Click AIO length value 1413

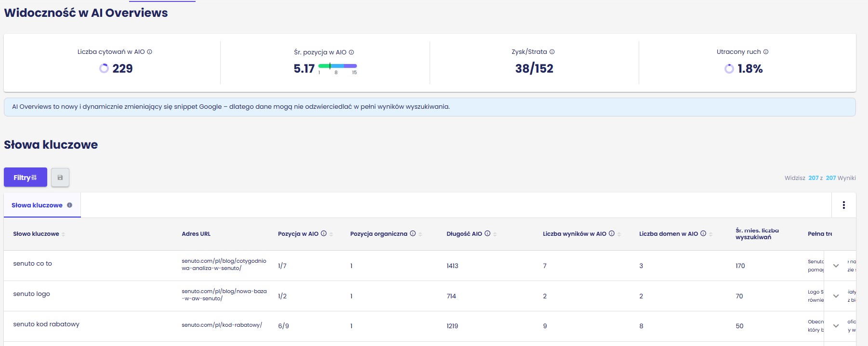point(452,266)
